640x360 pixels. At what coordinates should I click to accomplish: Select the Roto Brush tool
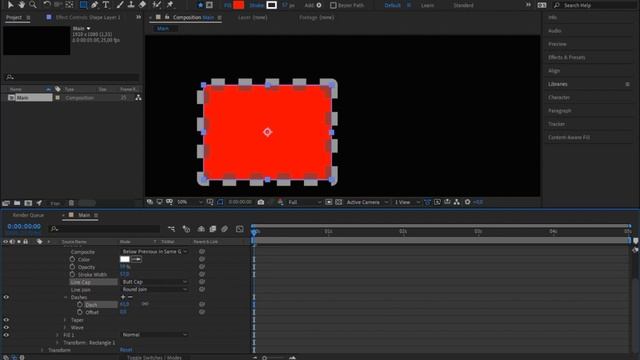click(x=157, y=5)
